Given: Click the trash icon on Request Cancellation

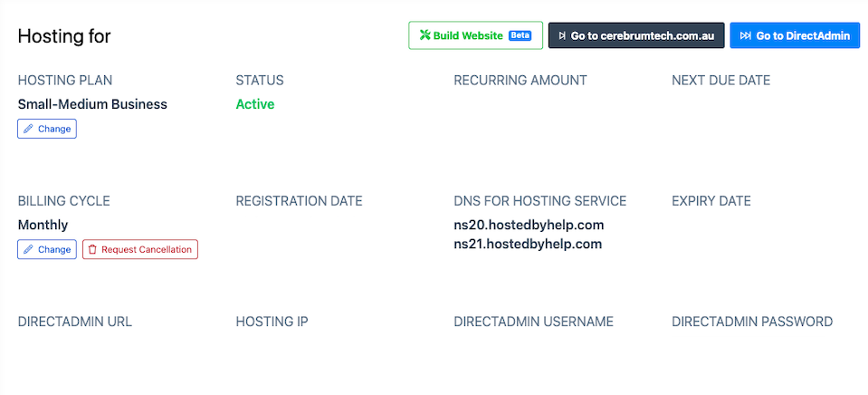Looking at the screenshot, I should (93, 249).
